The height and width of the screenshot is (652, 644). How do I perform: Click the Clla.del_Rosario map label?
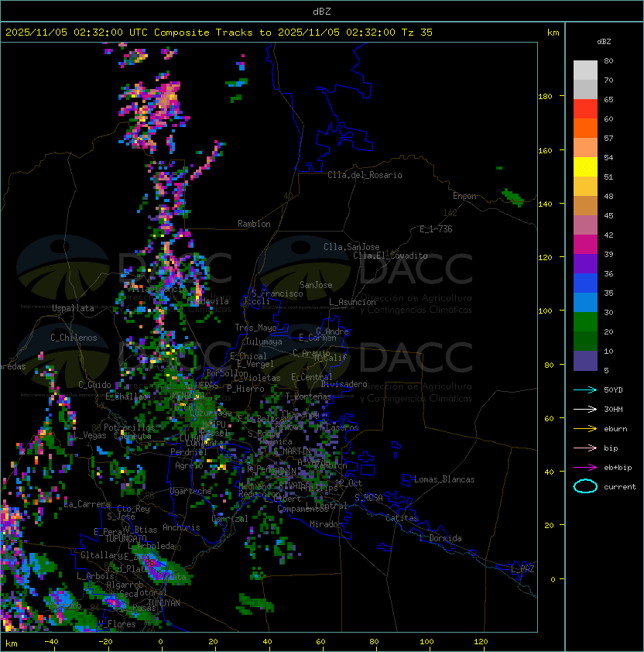coord(365,175)
